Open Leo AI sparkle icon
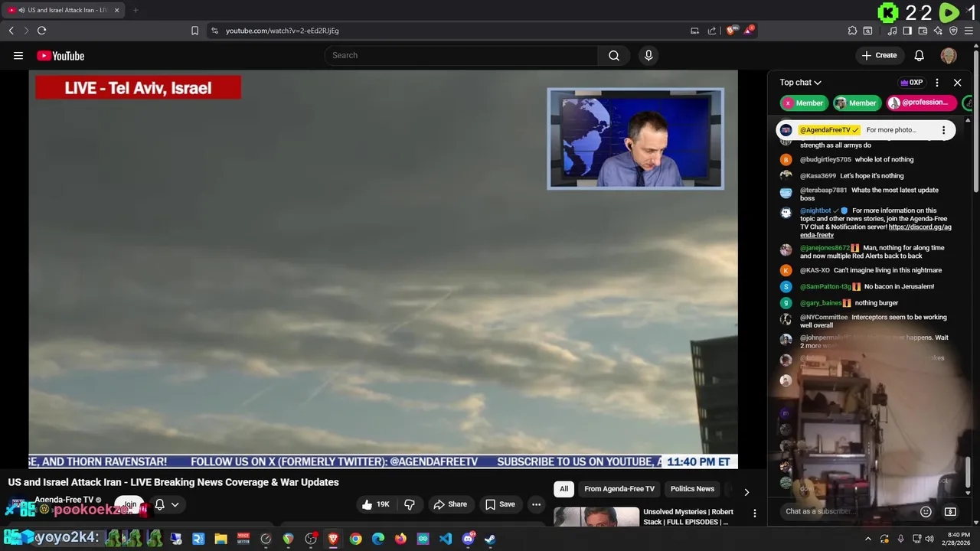Viewport: 980px width, 551px height. click(938, 31)
